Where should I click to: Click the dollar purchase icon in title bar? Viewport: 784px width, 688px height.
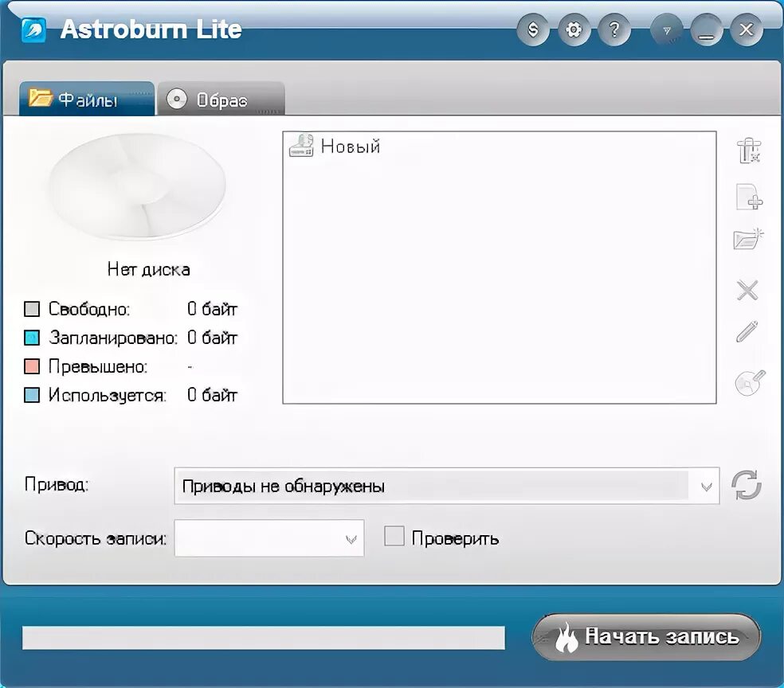tap(533, 30)
